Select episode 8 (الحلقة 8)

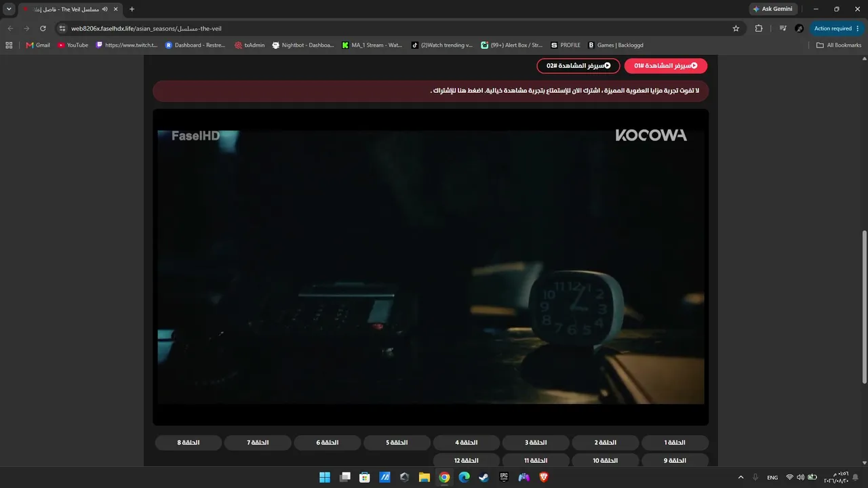(189, 443)
